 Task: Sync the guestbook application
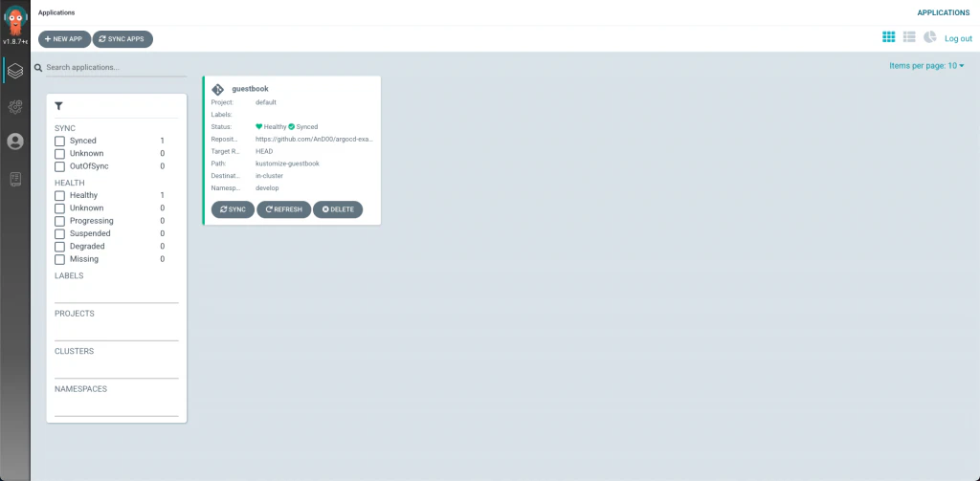click(x=233, y=209)
